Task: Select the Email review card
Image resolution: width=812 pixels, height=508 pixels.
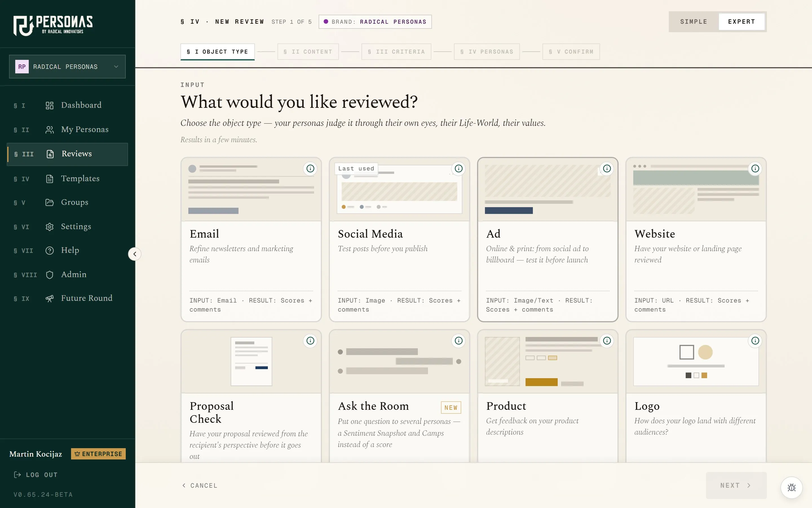Action: (251, 240)
